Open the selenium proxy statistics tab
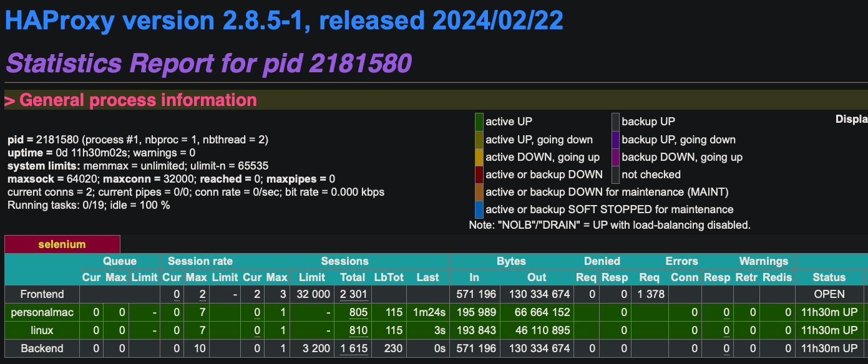 pyautogui.click(x=62, y=244)
